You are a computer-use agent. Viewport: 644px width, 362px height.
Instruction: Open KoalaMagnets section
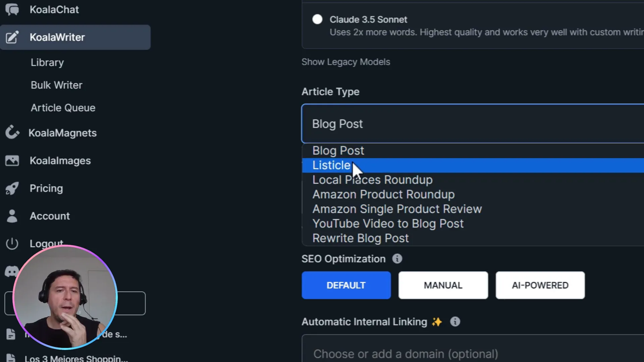pos(62,133)
